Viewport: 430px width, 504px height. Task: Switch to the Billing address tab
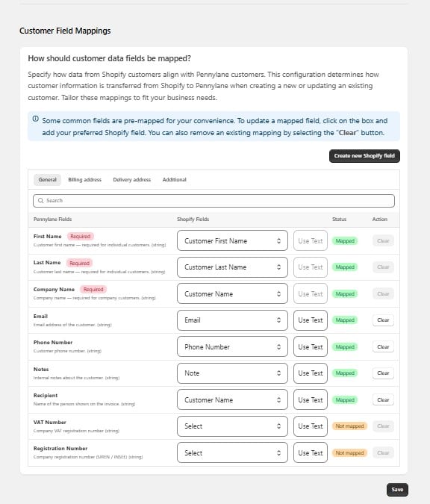[x=85, y=180]
